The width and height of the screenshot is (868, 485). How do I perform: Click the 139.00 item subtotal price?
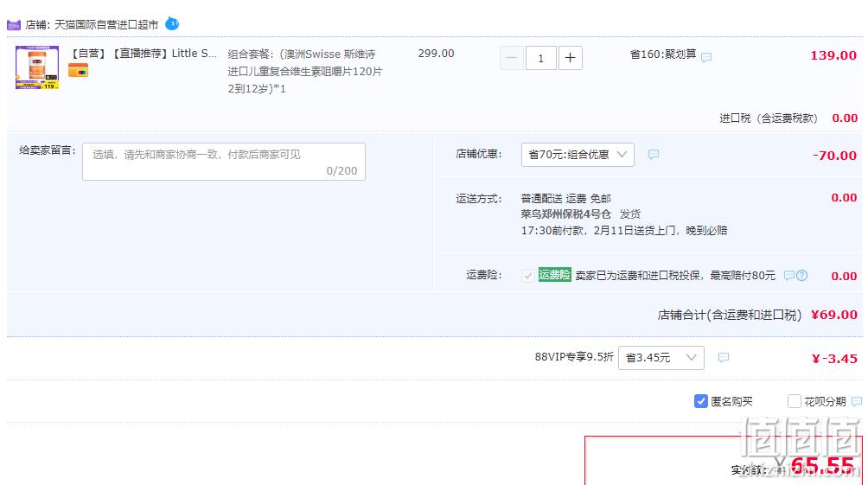[833, 55]
